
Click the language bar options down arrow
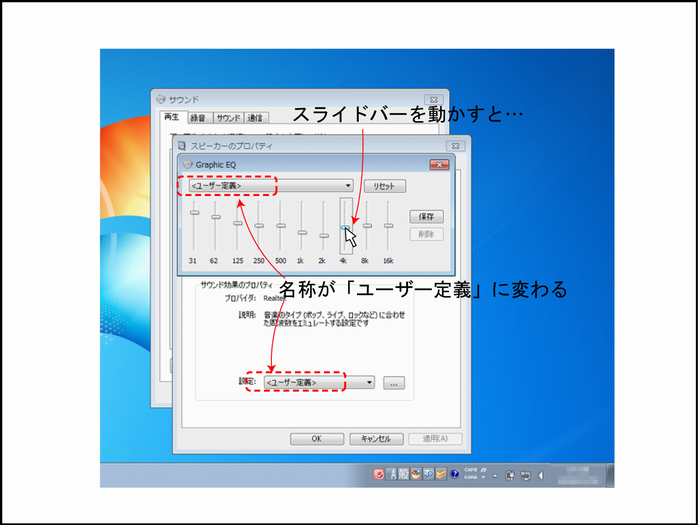pyautogui.click(x=483, y=478)
